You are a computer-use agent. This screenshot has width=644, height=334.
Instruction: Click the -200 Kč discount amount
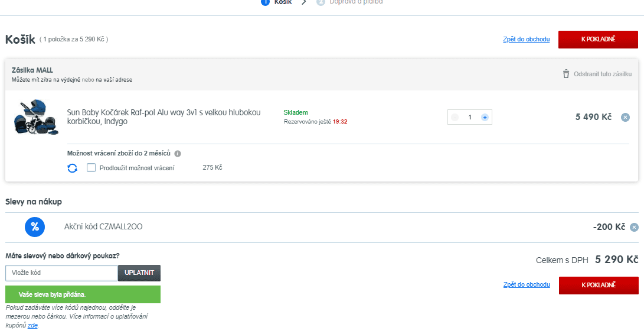pyautogui.click(x=609, y=228)
